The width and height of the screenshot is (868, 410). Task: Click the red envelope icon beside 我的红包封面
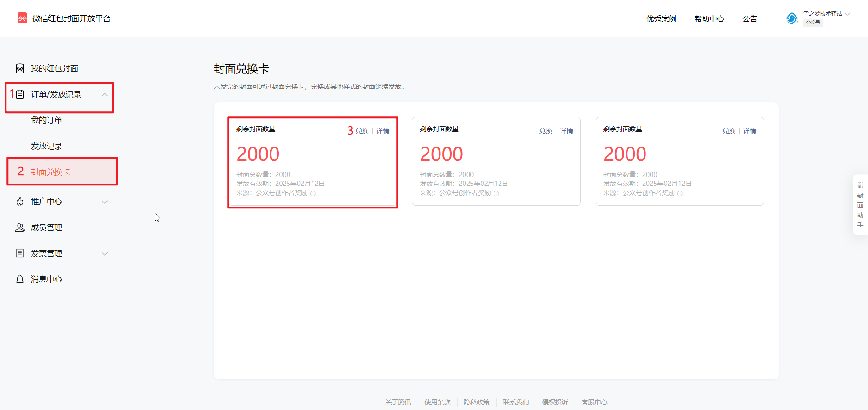click(x=20, y=69)
